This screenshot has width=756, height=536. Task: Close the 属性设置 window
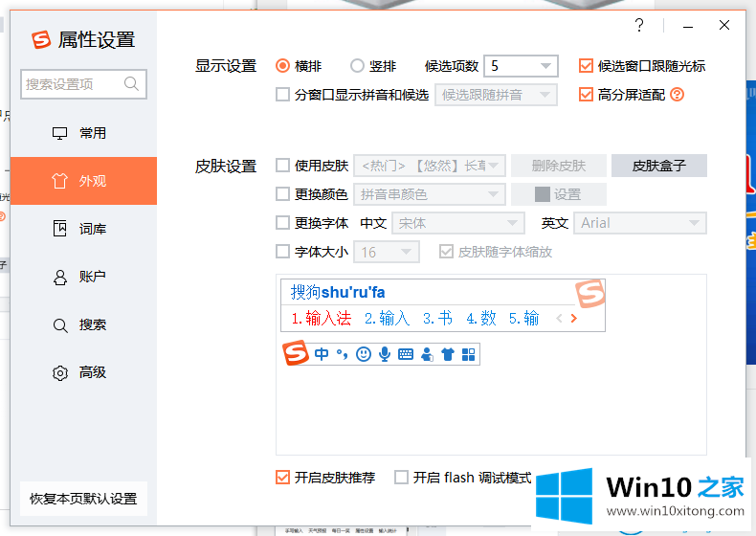tap(724, 25)
